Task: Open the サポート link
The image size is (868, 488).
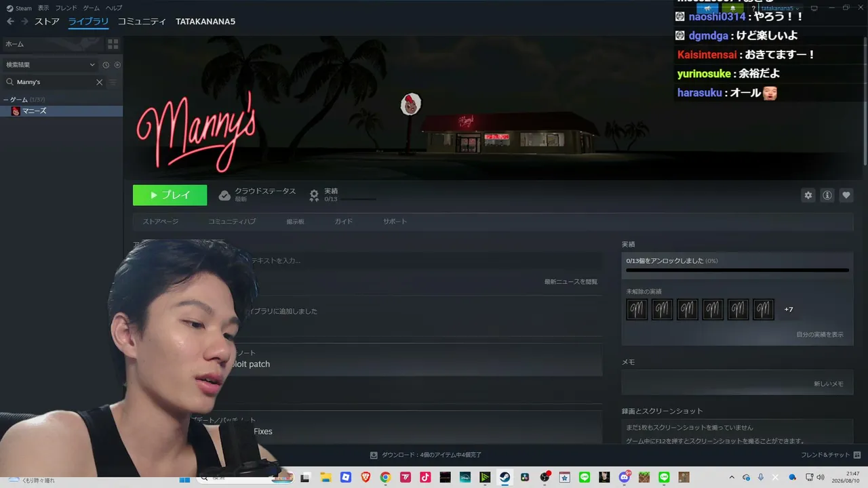Action: 395,222
